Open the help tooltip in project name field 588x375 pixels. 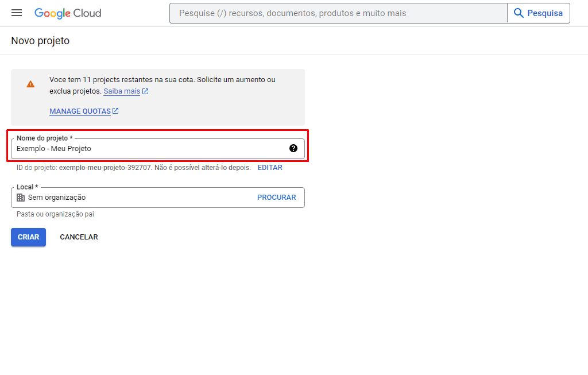[293, 148]
